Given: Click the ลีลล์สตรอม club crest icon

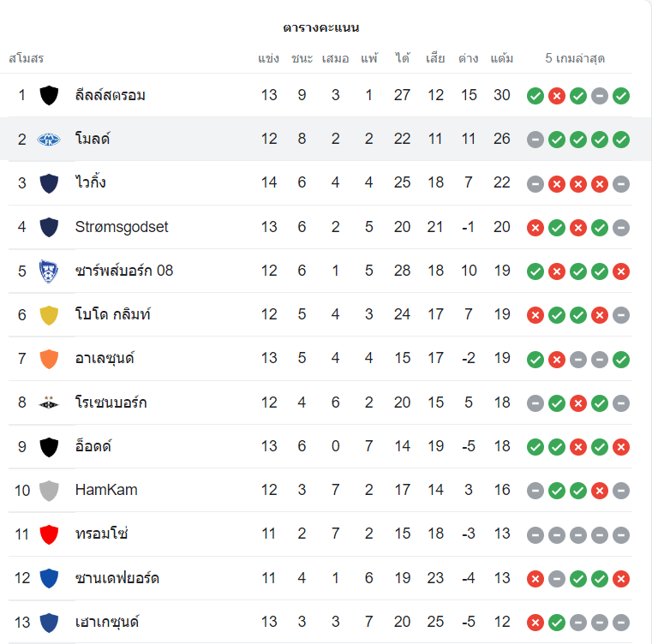Looking at the screenshot, I should click(x=49, y=95).
